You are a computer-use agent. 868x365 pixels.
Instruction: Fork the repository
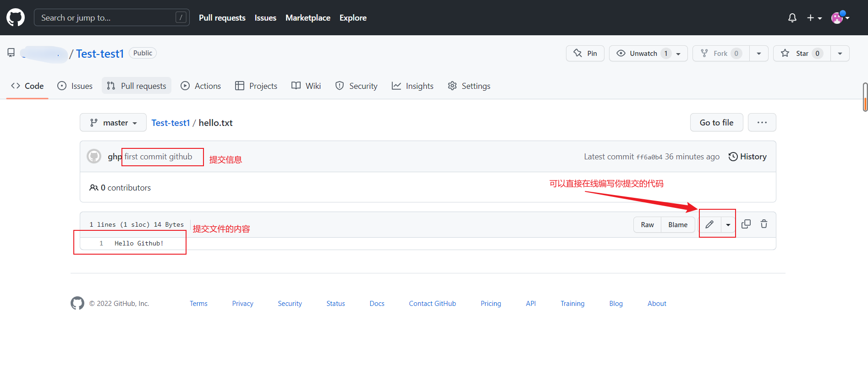[x=721, y=53]
